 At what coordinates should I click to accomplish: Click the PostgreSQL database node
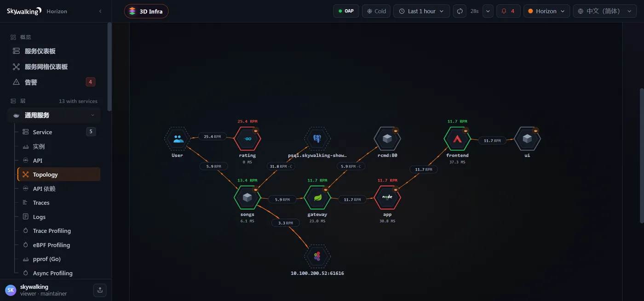click(317, 139)
